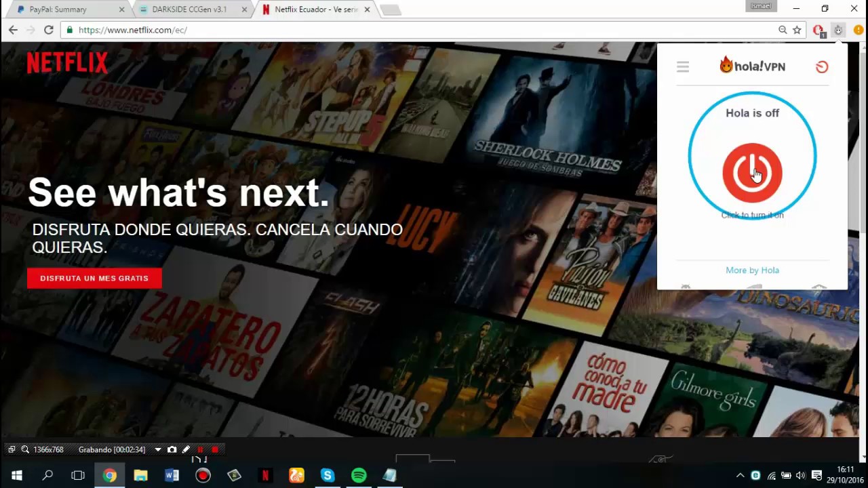Open Task View on the taskbar

coord(78,476)
